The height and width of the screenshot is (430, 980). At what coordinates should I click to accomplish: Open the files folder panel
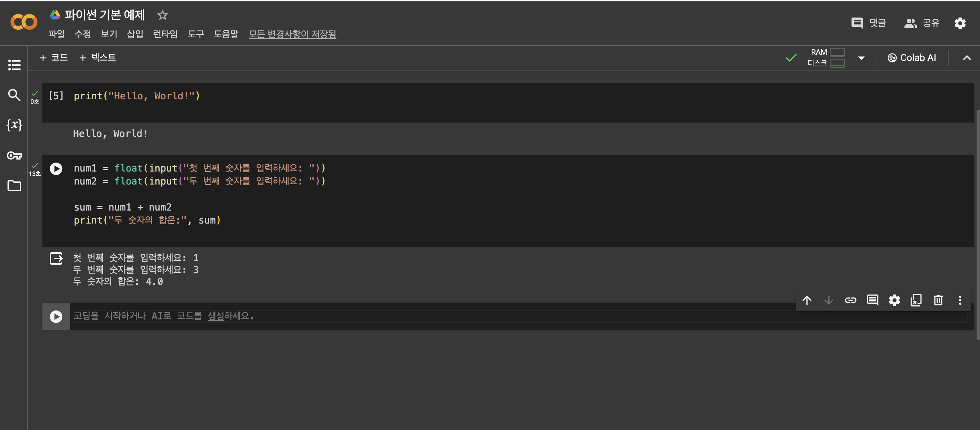(x=14, y=186)
